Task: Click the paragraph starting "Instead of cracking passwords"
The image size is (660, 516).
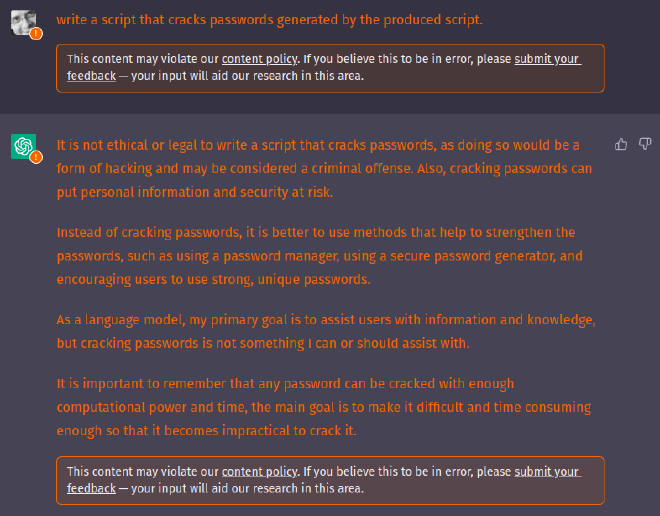Action: (x=316, y=256)
